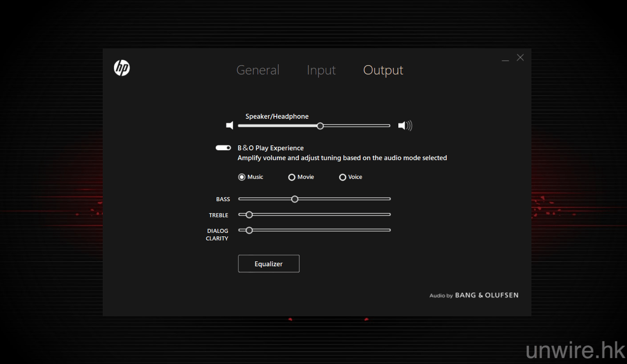
Task: Open the Input tab
Action: 321,70
